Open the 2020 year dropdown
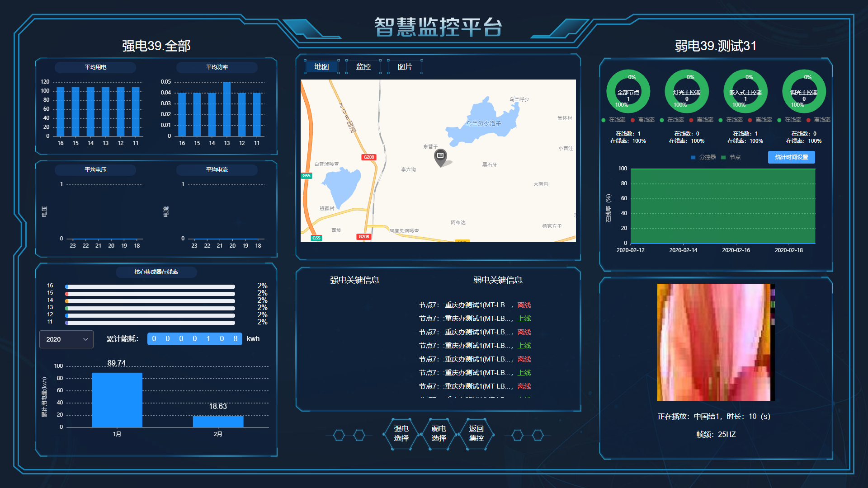The width and height of the screenshot is (868, 488). tap(66, 339)
